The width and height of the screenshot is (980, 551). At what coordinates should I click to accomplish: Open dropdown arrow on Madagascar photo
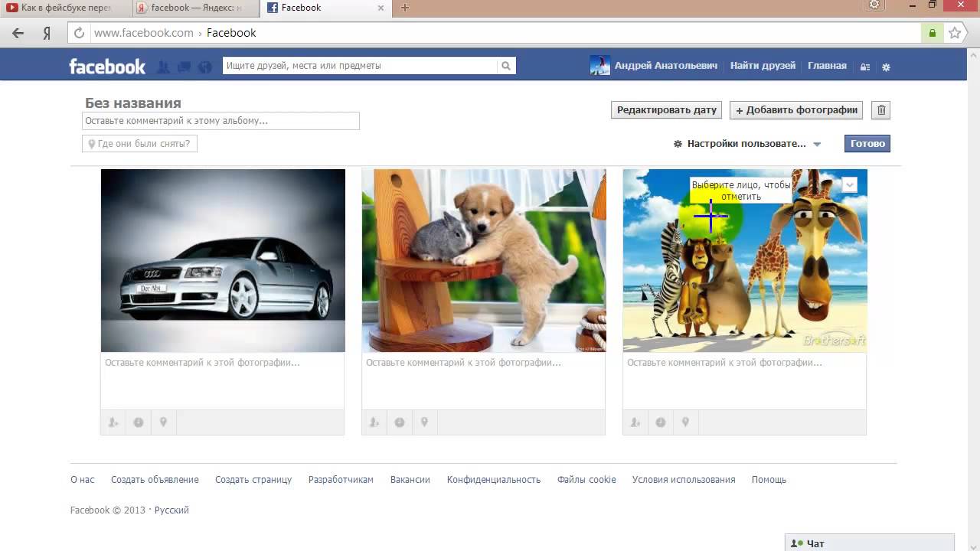point(849,184)
